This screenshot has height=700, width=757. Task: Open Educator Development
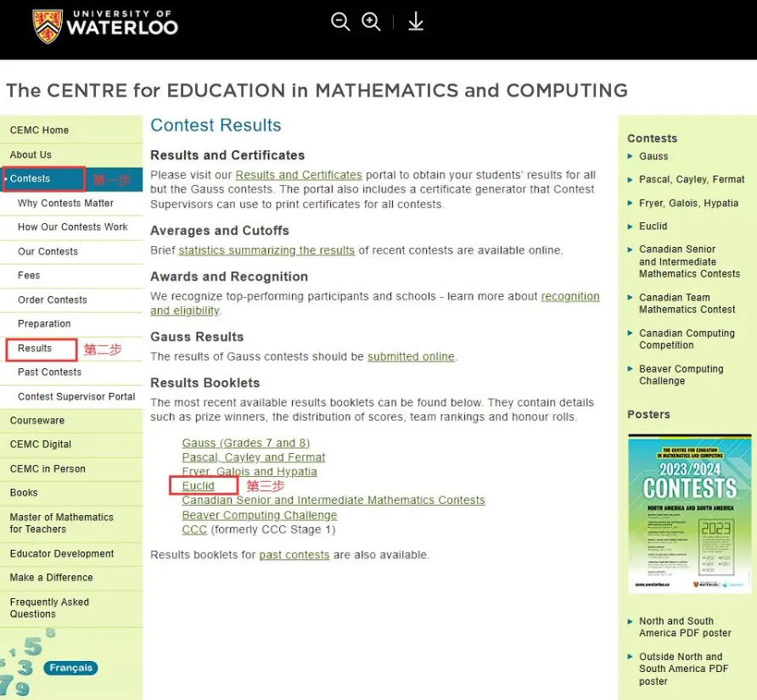point(62,554)
